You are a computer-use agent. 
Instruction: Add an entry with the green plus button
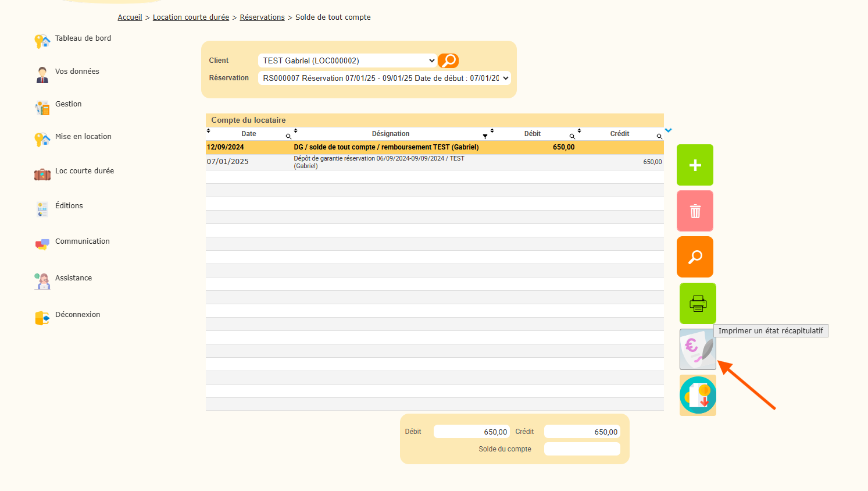point(695,165)
